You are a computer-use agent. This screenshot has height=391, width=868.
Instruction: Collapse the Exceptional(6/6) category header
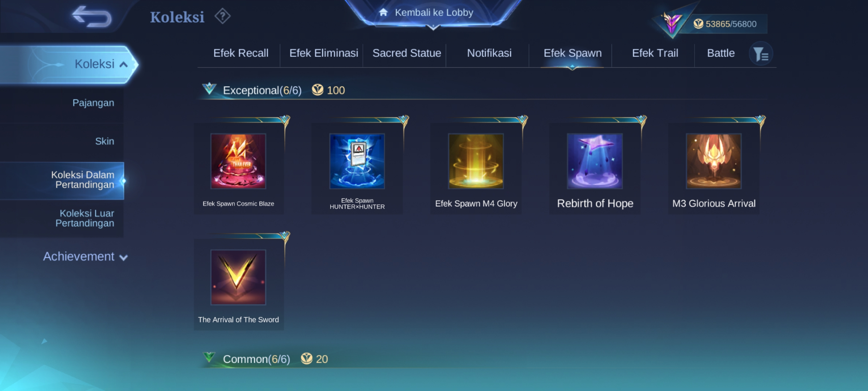click(x=262, y=90)
